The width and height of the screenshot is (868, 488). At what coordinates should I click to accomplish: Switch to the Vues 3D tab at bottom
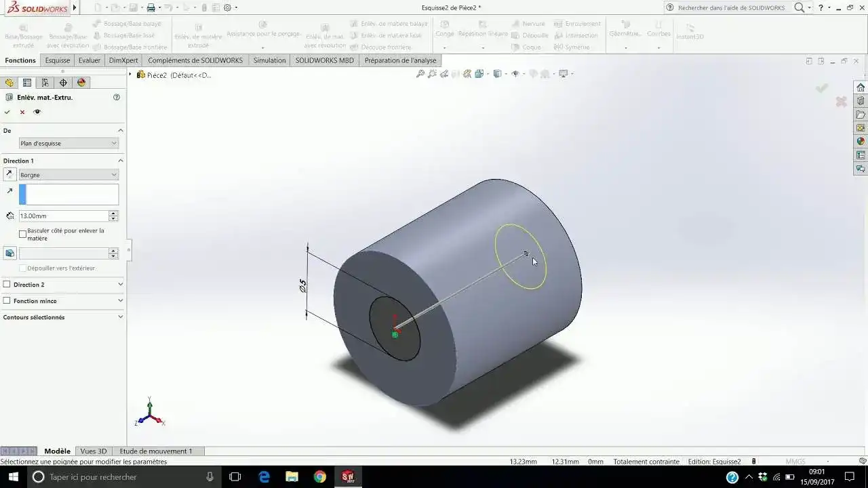click(x=94, y=451)
